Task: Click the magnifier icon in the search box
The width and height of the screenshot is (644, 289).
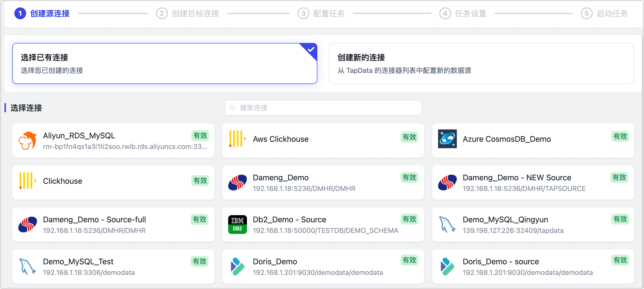Action: 232,108
